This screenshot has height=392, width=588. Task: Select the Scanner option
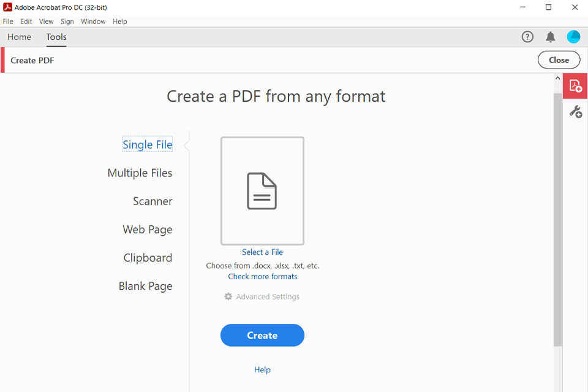(152, 201)
